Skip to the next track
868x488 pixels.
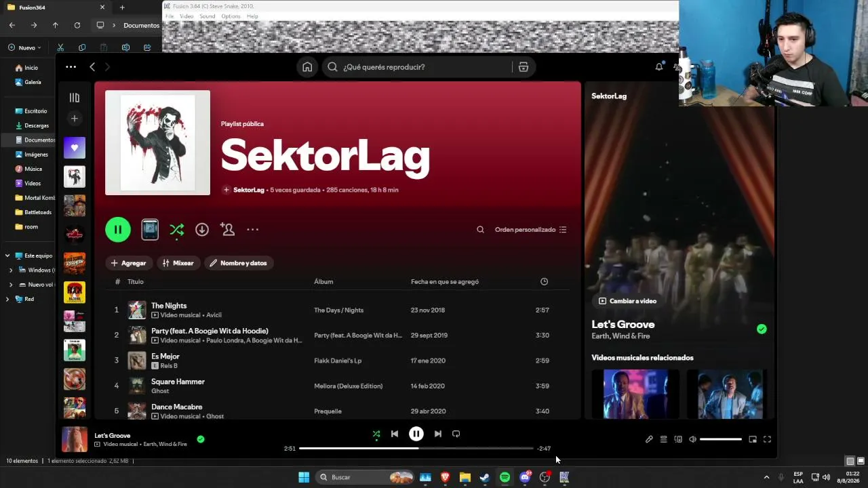tap(438, 434)
